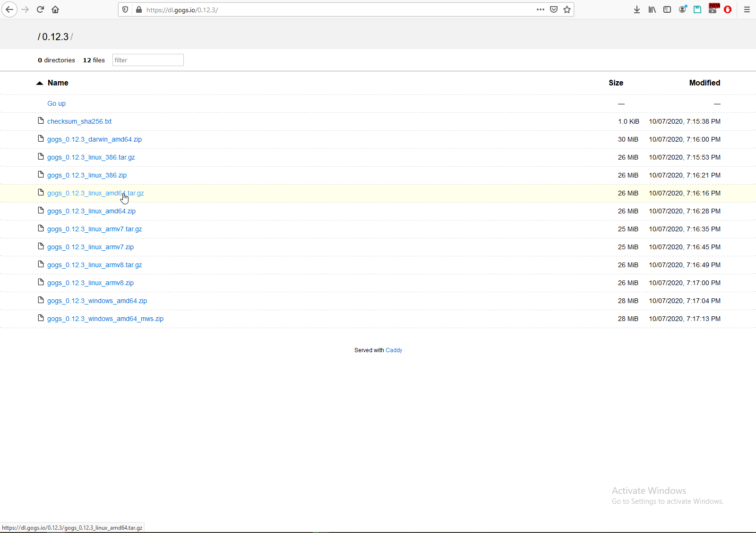Click the 0.12.3 breadcrumb heading
Screen dimensions: 756x533
pos(55,37)
